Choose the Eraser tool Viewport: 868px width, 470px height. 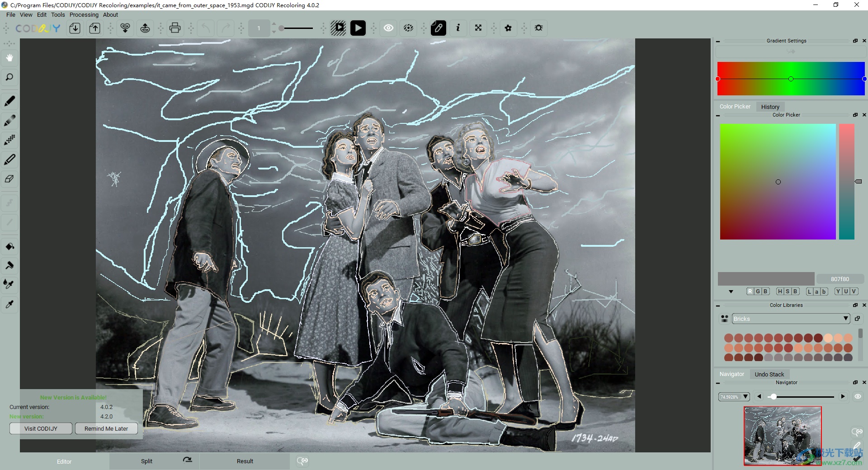coord(9,179)
